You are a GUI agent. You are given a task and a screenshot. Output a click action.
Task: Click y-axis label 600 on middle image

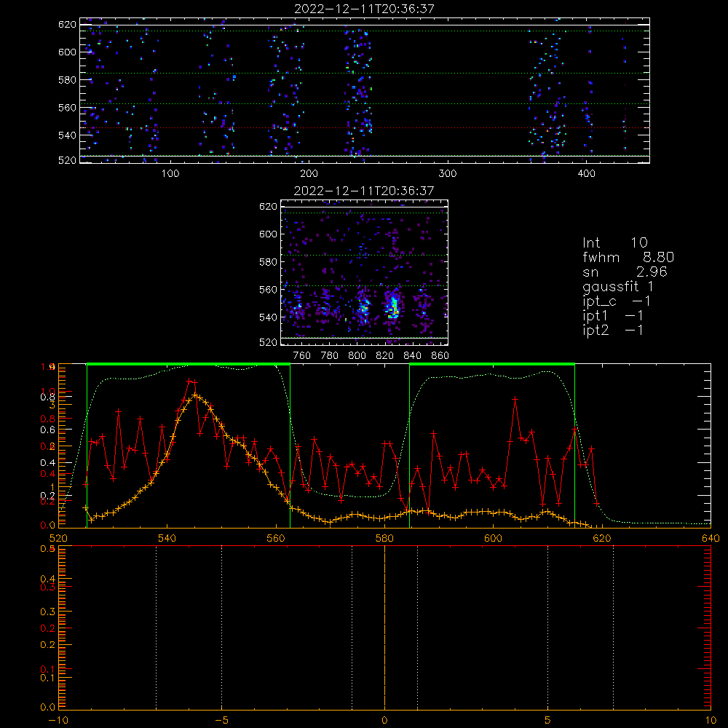[x=269, y=234]
